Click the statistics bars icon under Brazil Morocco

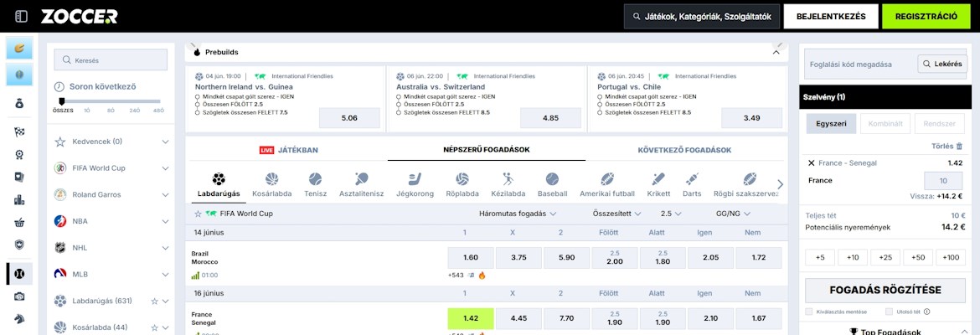tap(196, 275)
